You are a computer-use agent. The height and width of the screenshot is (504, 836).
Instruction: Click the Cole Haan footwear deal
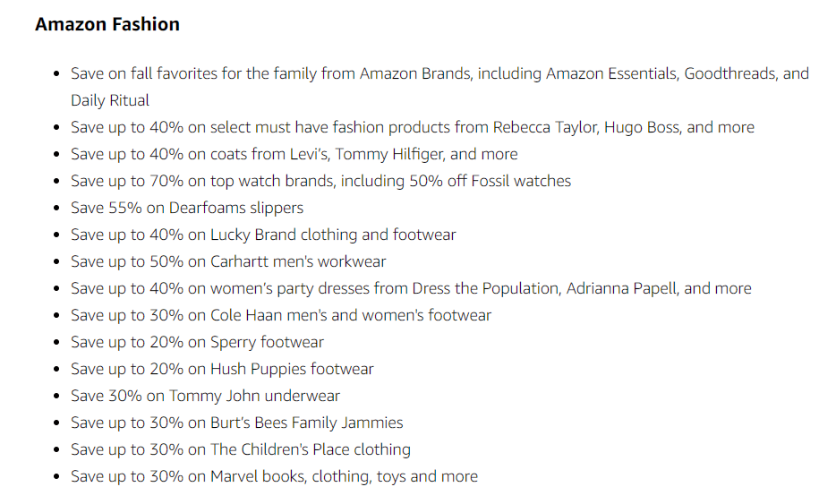click(x=280, y=315)
